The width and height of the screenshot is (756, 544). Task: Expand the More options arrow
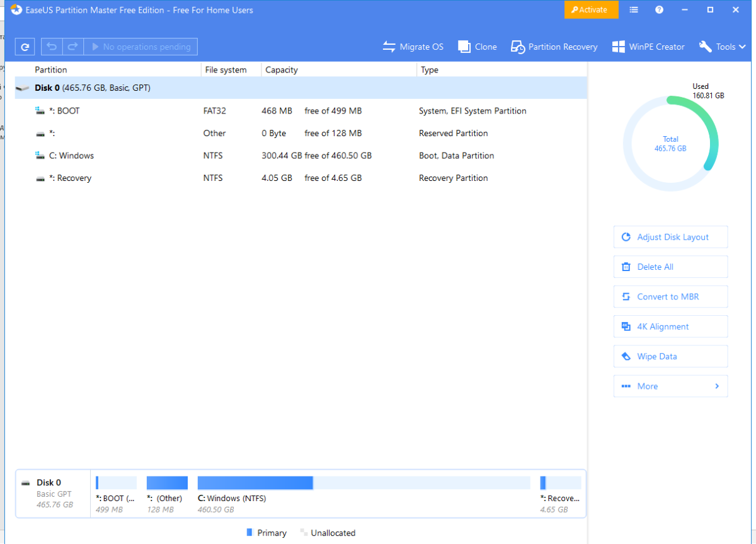[717, 386]
